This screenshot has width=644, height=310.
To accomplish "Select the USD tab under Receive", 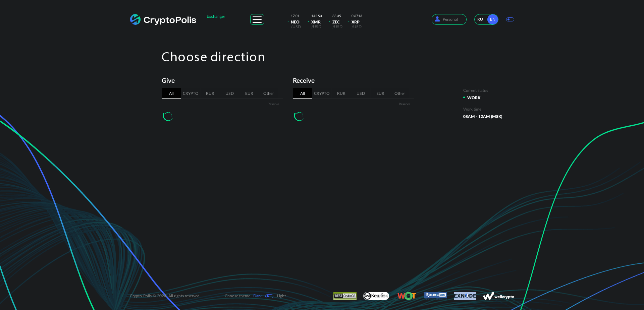I will 361,94.
